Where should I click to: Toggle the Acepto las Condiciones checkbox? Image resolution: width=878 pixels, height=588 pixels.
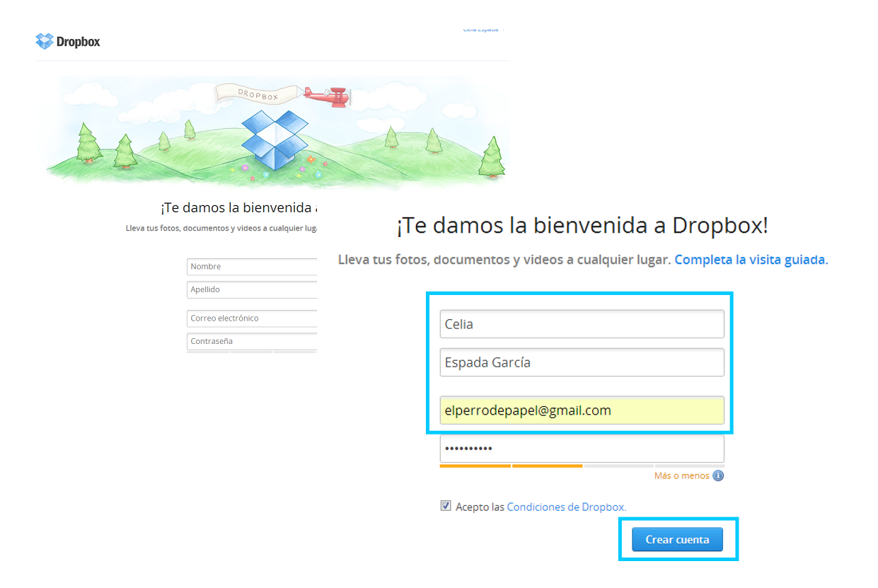coord(446,506)
